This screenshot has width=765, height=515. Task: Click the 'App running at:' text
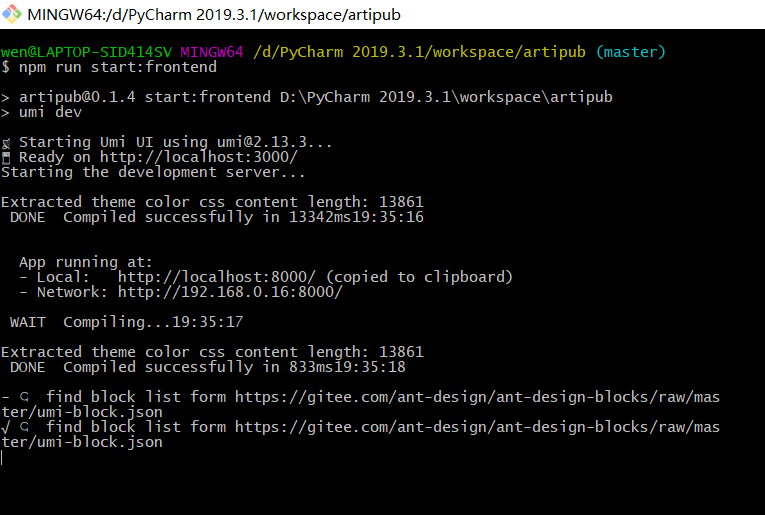86,262
